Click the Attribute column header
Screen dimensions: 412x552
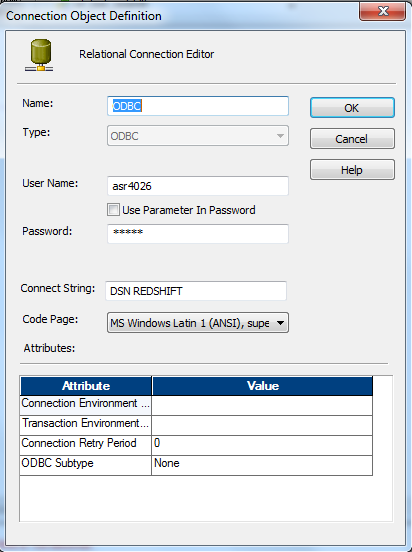pyautogui.click(x=86, y=386)
